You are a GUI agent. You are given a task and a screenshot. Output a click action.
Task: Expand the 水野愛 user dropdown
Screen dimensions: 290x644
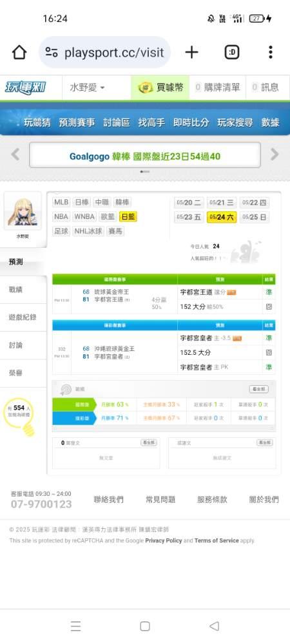click(87, 88)
